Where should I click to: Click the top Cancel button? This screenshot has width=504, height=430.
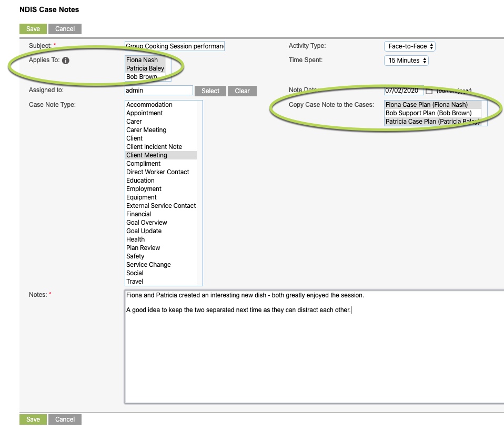(65, 28)
